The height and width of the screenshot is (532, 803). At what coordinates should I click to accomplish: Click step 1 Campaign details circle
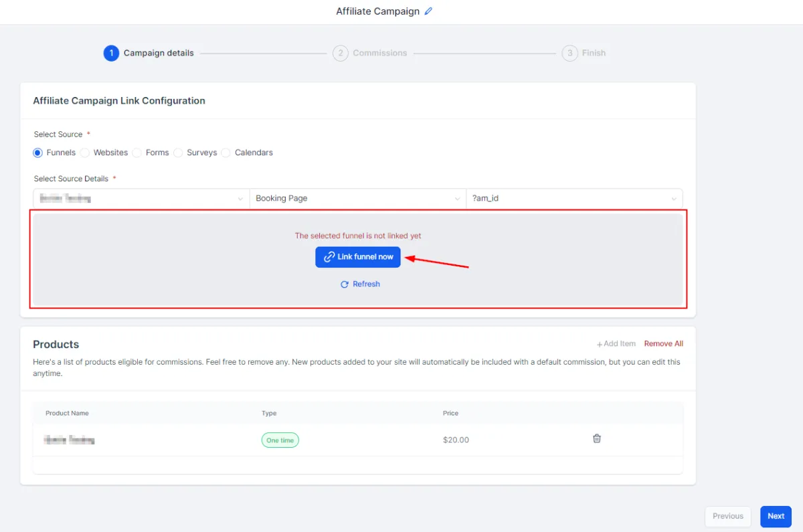point(111,53)
